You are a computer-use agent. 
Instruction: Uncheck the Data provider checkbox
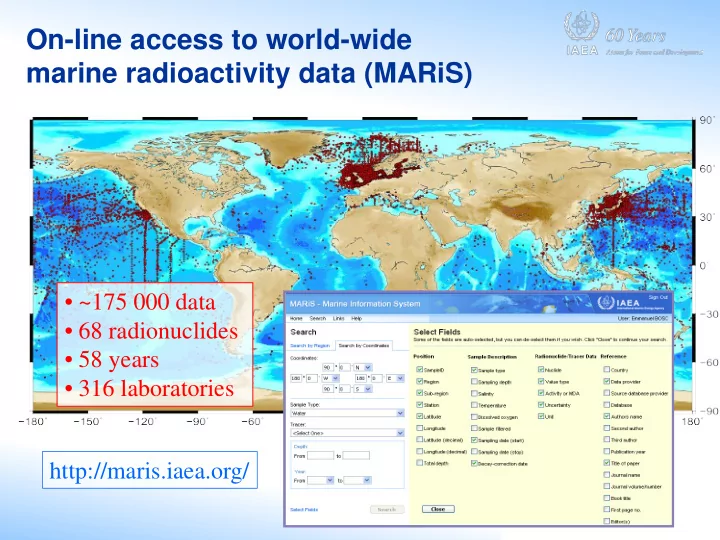tap(607, 381)
